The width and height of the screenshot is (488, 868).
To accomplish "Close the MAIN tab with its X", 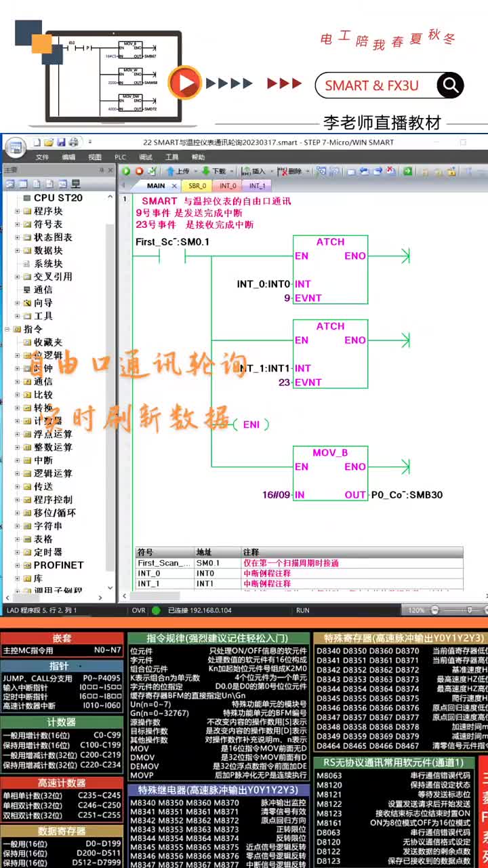I will [x=174, y=186].
